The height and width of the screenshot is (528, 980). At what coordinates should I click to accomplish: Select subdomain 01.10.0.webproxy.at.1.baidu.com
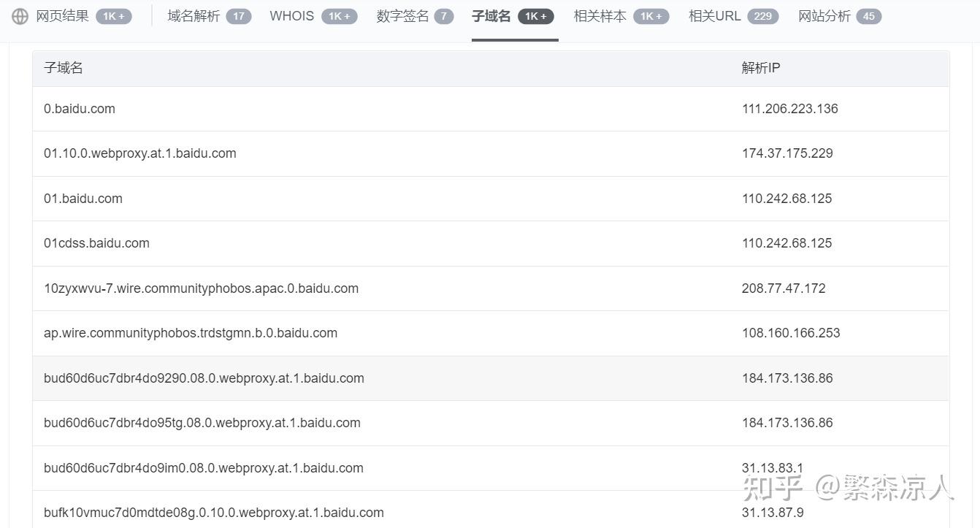[x=140, y=153]
